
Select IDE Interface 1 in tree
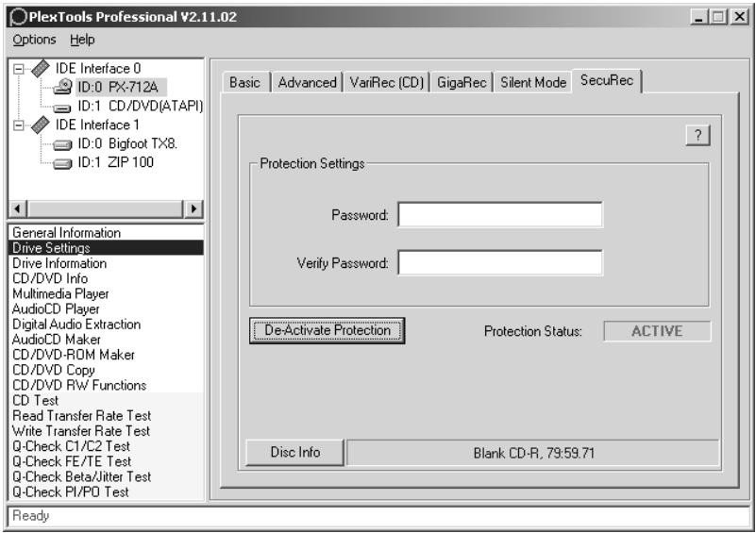click(x=97, y=125)
